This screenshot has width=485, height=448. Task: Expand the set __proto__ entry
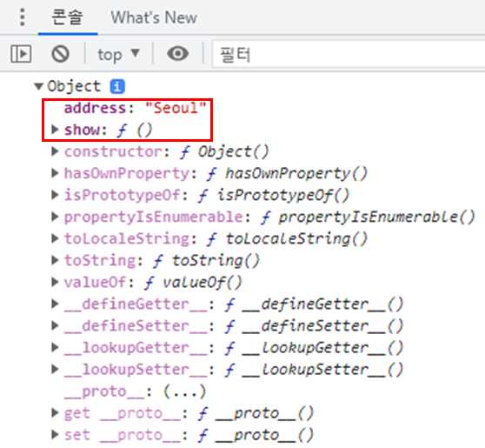[x=55, y=435]
